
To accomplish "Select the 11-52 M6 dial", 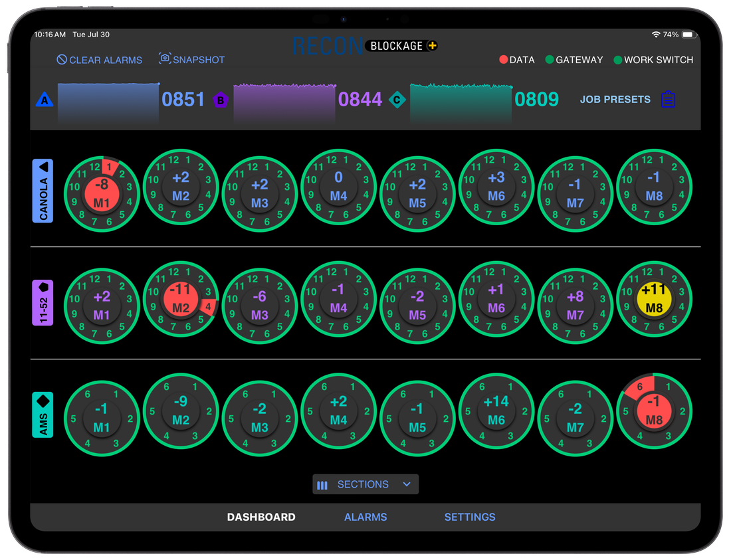I will [496, 299].
